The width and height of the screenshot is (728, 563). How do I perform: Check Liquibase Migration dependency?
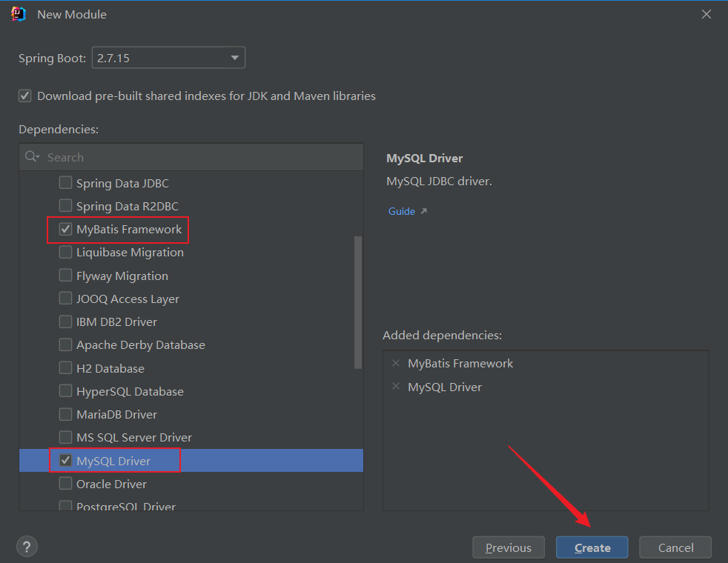[65, 252]
